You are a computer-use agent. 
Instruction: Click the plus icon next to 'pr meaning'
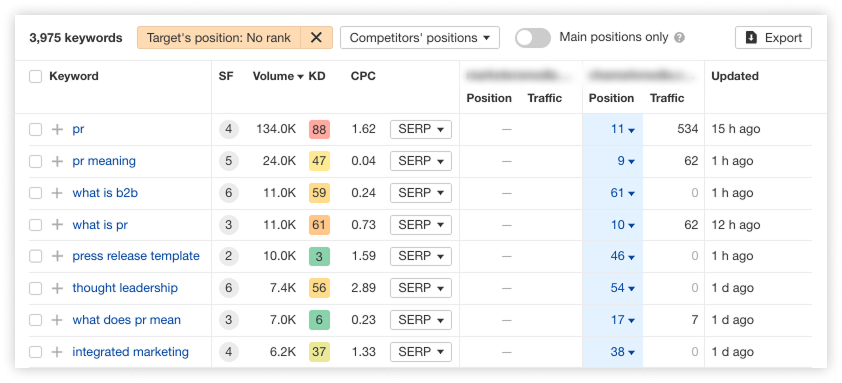point(57,161)
